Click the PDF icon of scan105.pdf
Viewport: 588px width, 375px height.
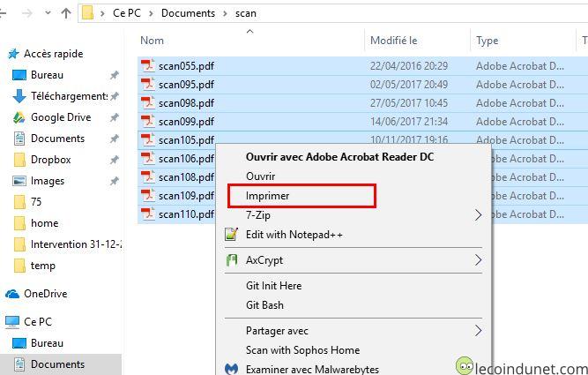coord(148,139)
